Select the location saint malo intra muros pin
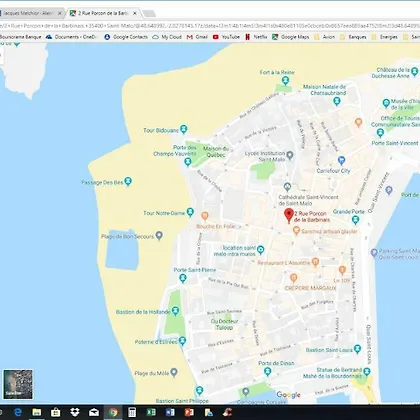 click(261, 250)
